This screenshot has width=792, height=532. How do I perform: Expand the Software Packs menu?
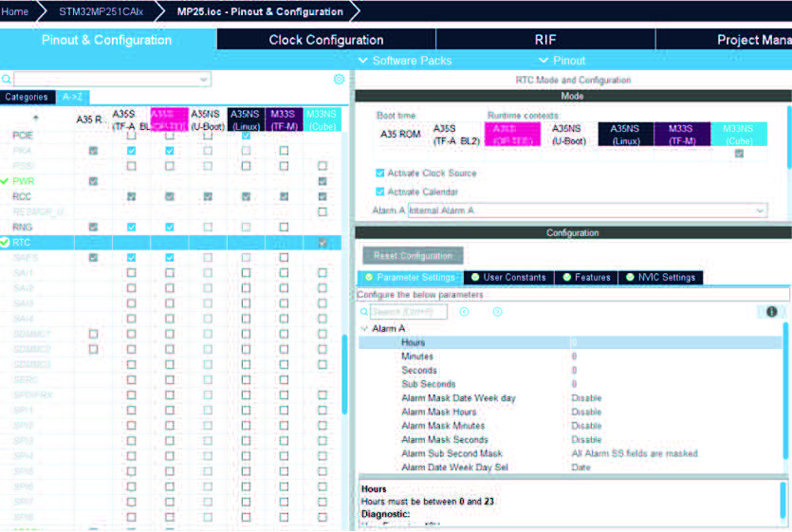(405, 61)
